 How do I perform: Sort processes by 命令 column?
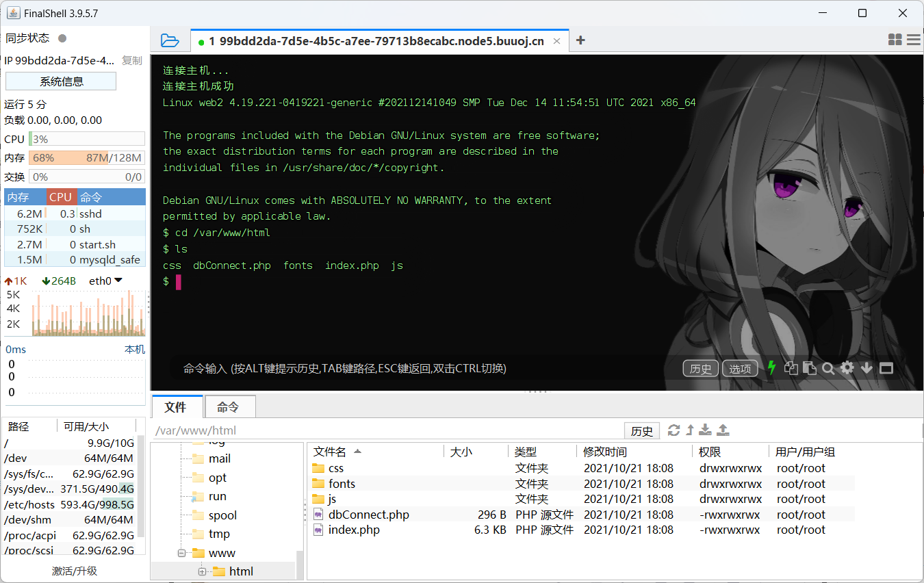(111, 197)
